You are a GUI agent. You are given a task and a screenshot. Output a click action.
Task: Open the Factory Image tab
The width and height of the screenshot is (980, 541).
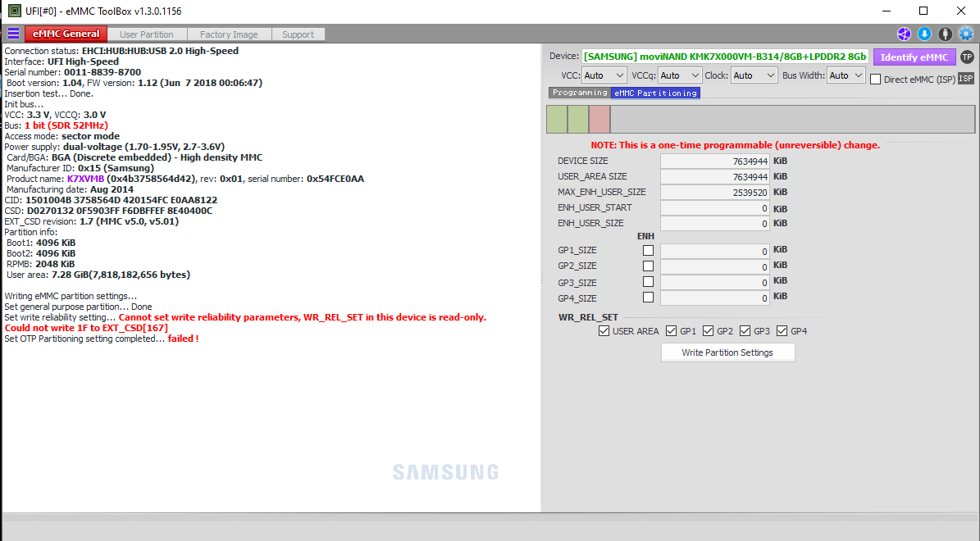pos(229,34)
